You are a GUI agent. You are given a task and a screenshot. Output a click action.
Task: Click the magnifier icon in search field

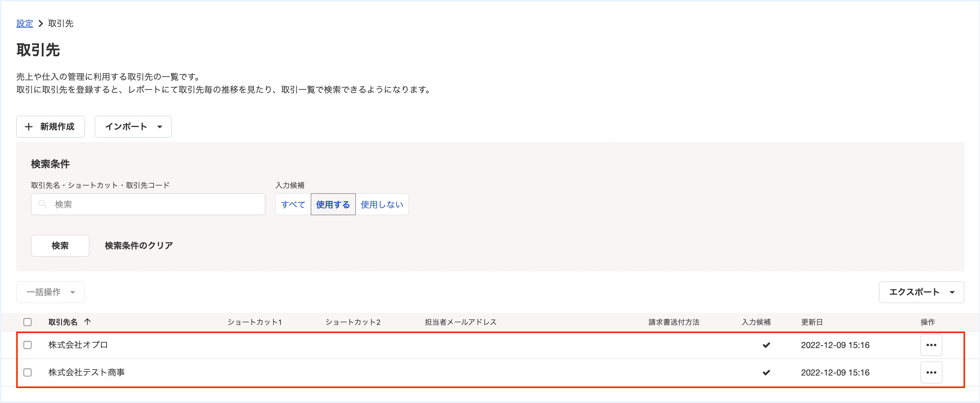42,205
